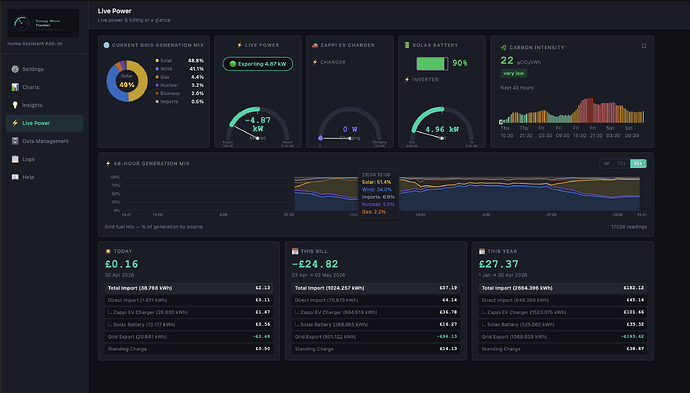The image size is (690, 393).
Task: Click the Current Grid Generation Mix globe icon
Action: [106, 45]
